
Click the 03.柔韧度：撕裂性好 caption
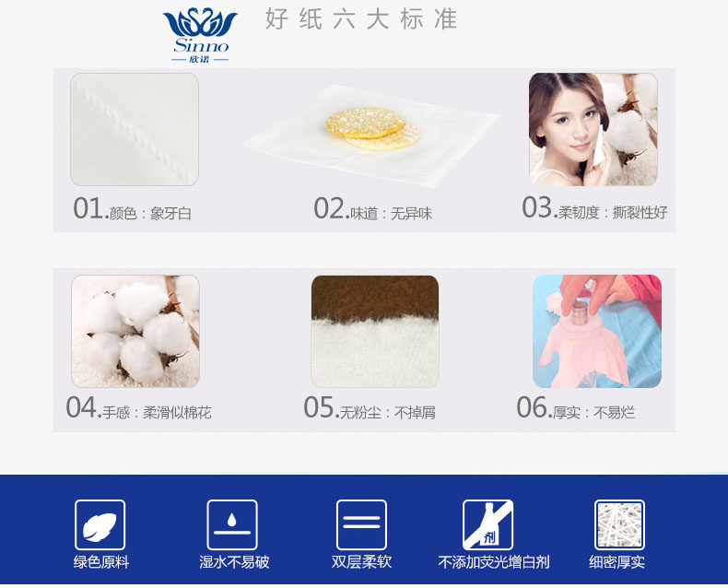coord(594,207)
